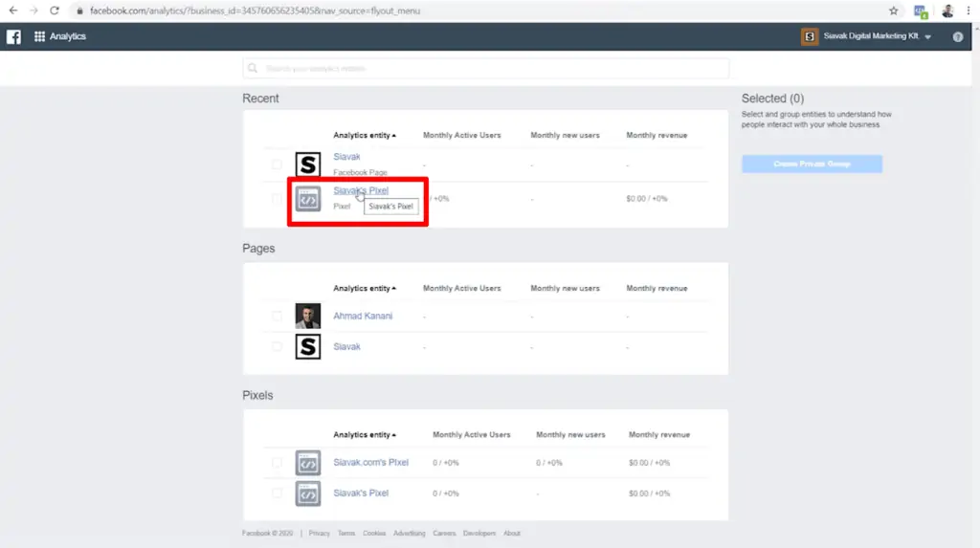Open the help question mark icon
The width and height of the screenshot is (980, 548).
pos(957,37)
